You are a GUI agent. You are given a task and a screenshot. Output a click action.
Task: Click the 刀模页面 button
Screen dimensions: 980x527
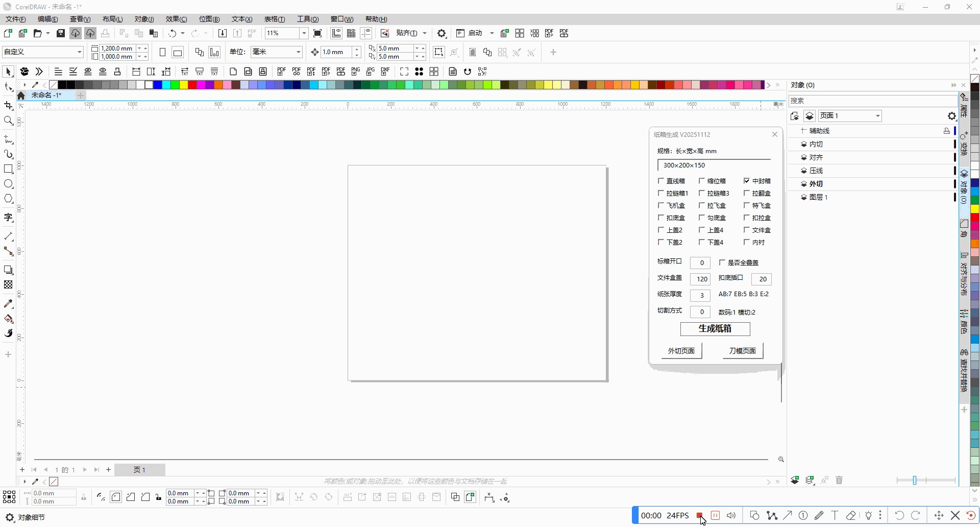[742, 351]
